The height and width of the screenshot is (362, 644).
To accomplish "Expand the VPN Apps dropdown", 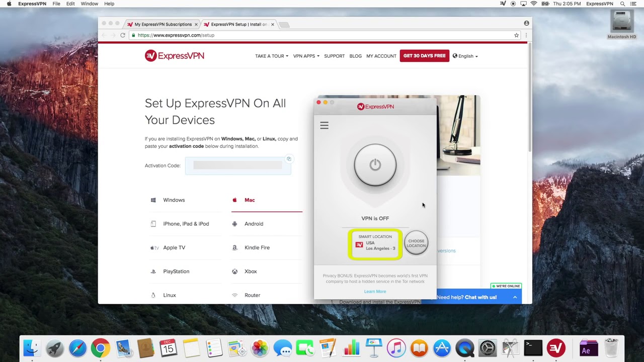I will [306, 56].
